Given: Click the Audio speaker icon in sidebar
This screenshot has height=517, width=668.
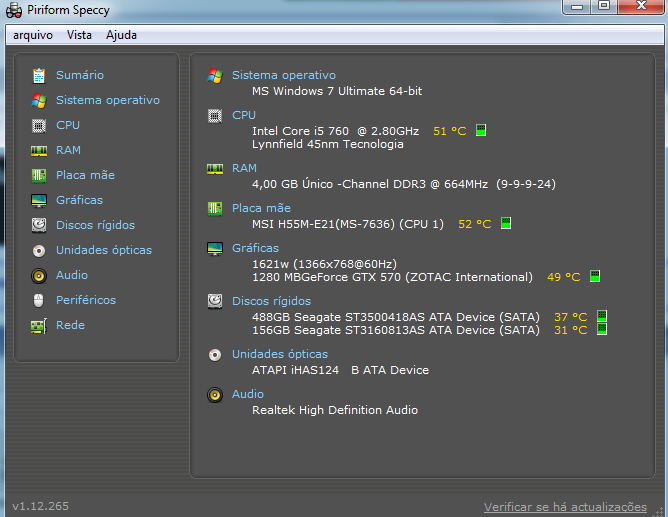Looking at the screenshot, I should (39, 275).
